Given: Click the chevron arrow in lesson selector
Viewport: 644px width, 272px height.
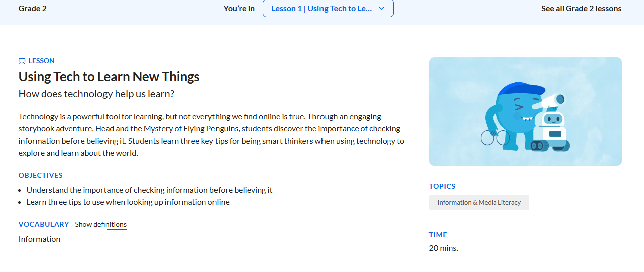Looking at the screenshot, I should (x=381, y=9).
